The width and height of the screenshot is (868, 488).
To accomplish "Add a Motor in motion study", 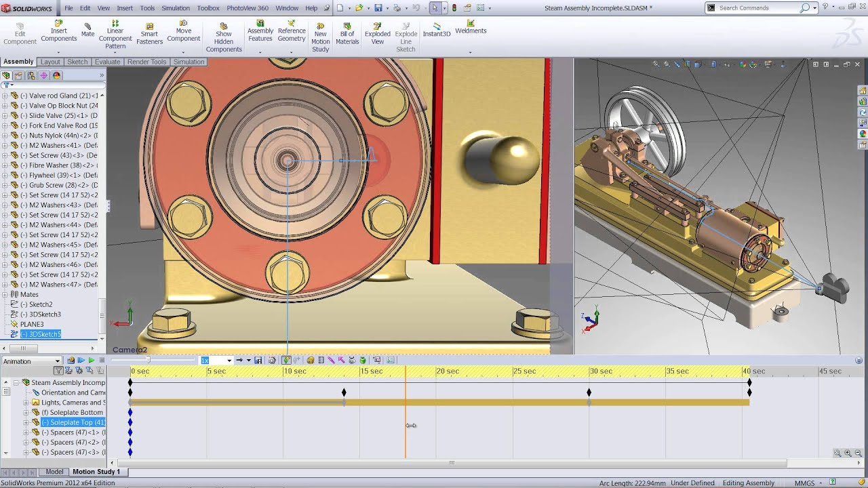I will 310,361.
